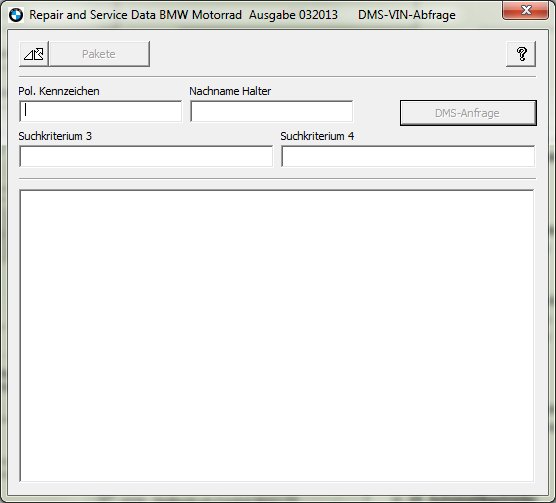The width and height of the screenshot is (556, 503).
Task: Select the Suchkriterium 4 field
Action: (x=408, y=156)
